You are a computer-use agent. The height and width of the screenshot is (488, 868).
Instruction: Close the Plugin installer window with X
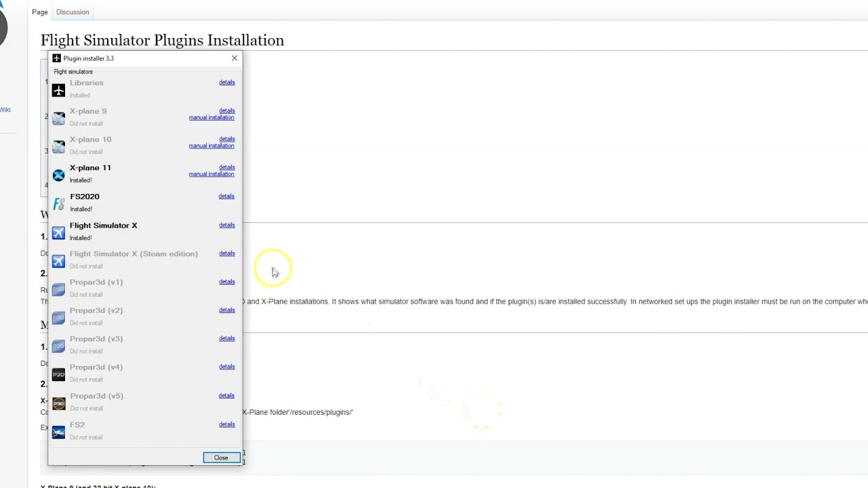click(x=235, y=58)
